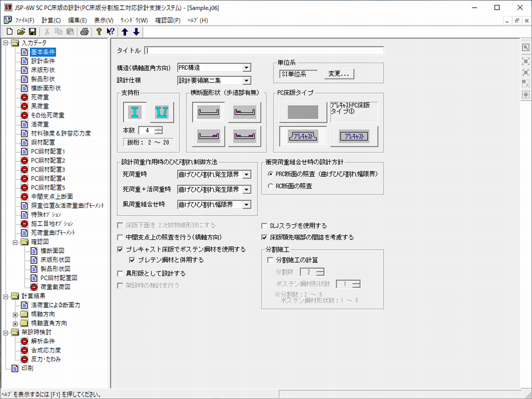The height and width of the screenshot is (399, 532).
Task: Click the Open folder toolbar icon
Action: click(21, 32)
